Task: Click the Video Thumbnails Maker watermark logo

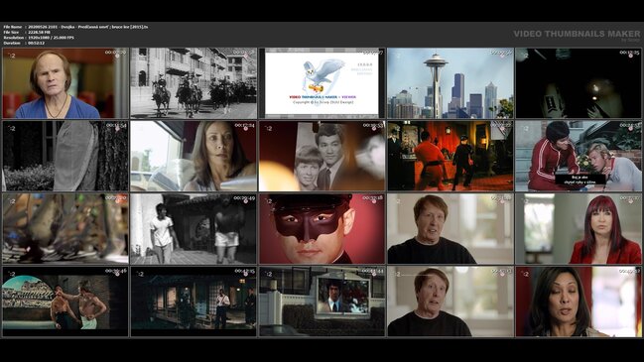Action: click(x=577, y=35)
